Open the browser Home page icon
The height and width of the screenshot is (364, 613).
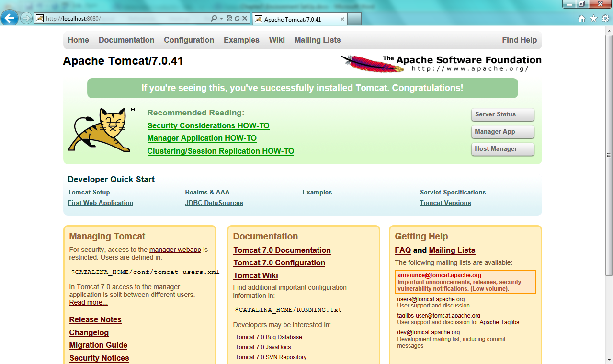581,18
